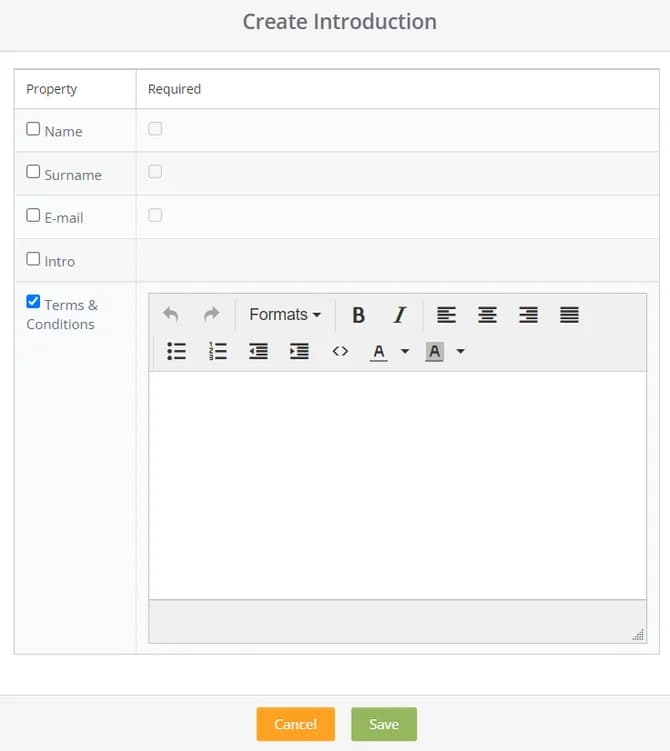Align text right
This screenshot has height=751, width=670.
(528, 315)
